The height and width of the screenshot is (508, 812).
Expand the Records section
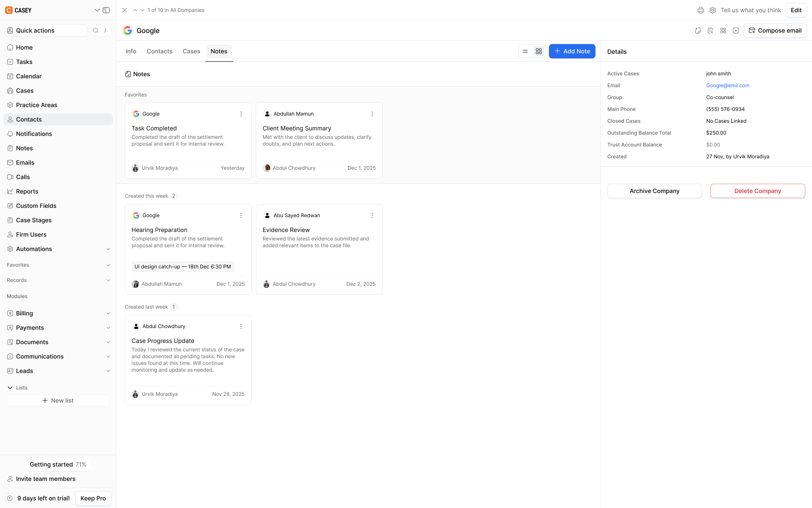tap(108, 280)
